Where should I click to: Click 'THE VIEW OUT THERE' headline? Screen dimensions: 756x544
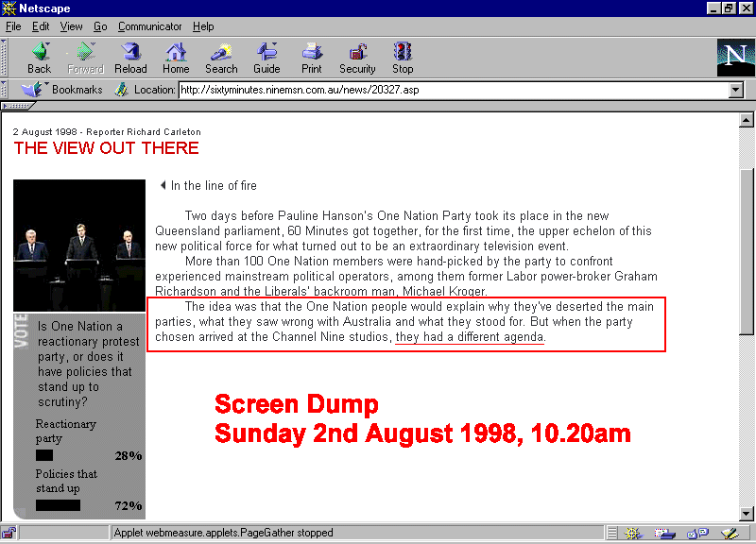pos(106,148)
